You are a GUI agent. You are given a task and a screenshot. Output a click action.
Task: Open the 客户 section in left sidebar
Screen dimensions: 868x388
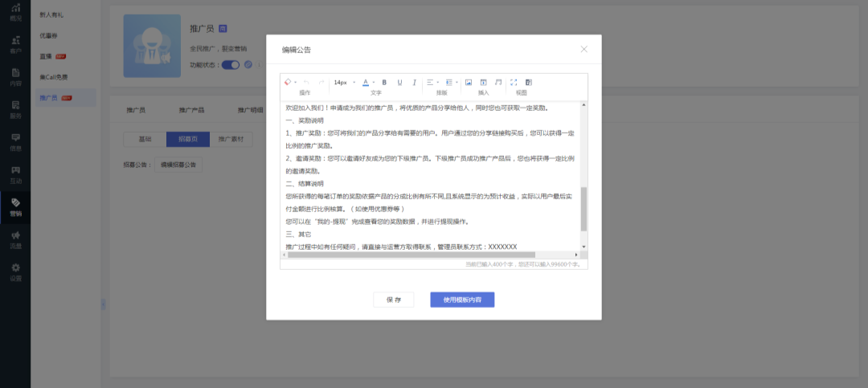(15, 43)
